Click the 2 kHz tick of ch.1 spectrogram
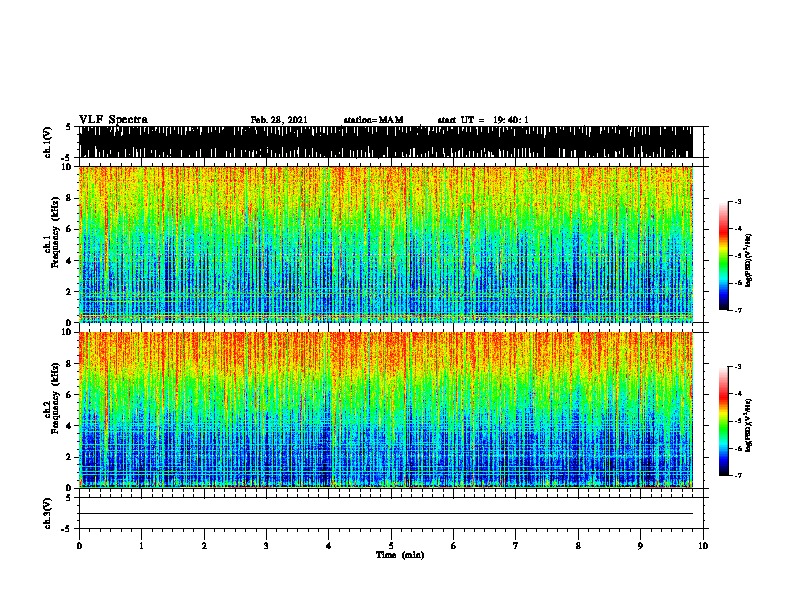The width and height of the screenshot is (792, 612). coord(70,291)
